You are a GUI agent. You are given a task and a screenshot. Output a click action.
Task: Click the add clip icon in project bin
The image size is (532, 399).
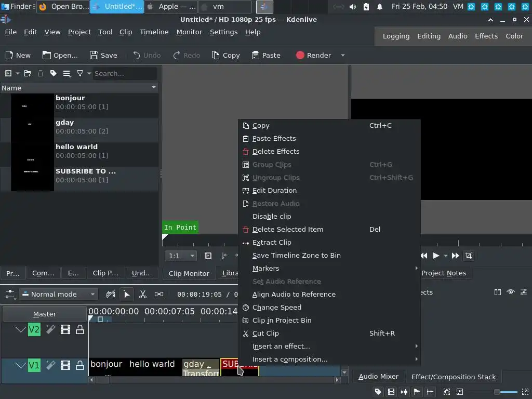8,73
